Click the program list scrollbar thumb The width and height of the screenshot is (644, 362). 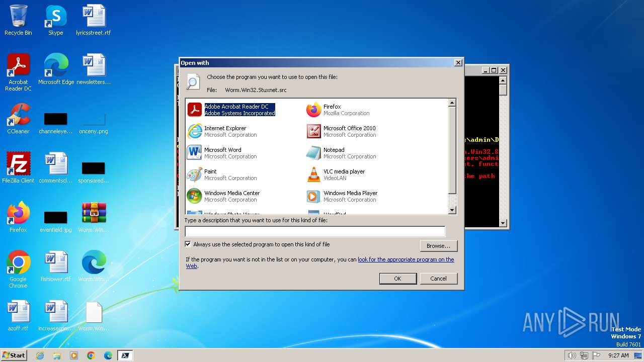tap(452, 150)
